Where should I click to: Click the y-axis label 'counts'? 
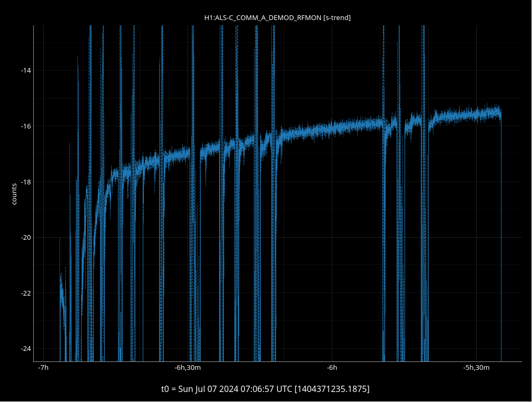coord(14,194)
